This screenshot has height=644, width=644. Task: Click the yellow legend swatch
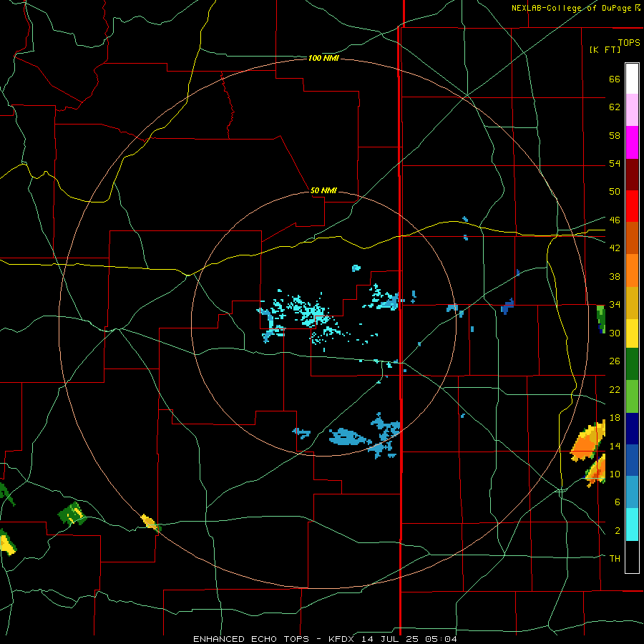tap(632, 333)
